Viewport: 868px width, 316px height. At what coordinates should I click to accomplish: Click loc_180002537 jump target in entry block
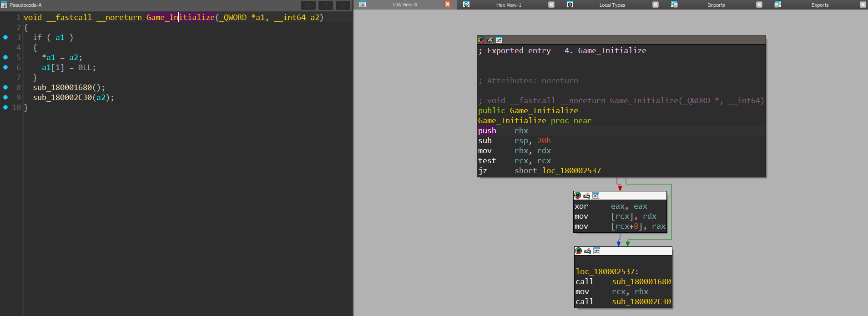pyautogui.click(x=571, y=171)
